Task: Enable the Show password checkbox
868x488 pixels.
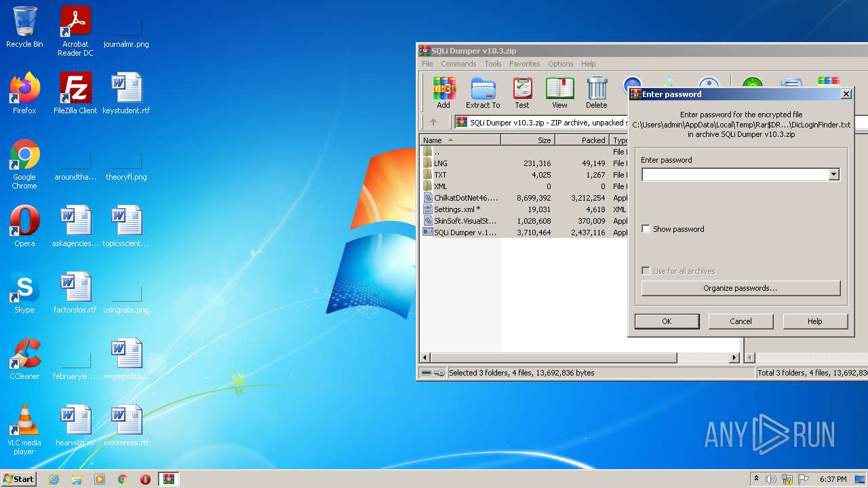Action: coord(646,229)
